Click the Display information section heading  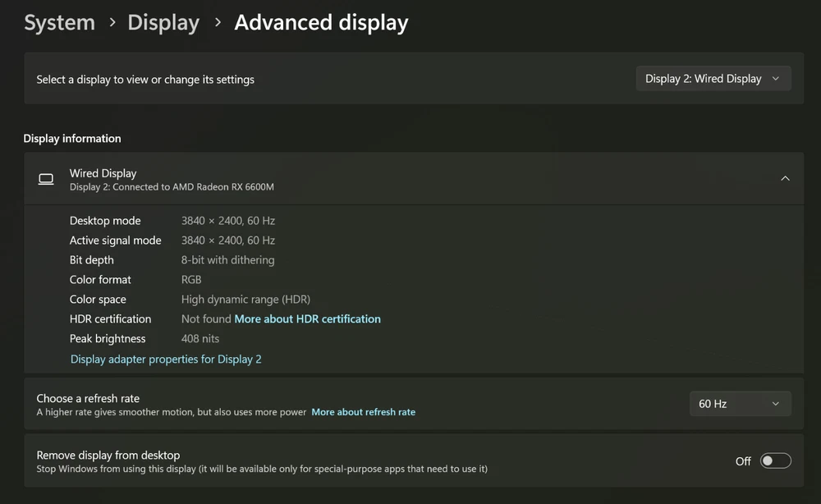pyautogui.click(x=72, y=139)
